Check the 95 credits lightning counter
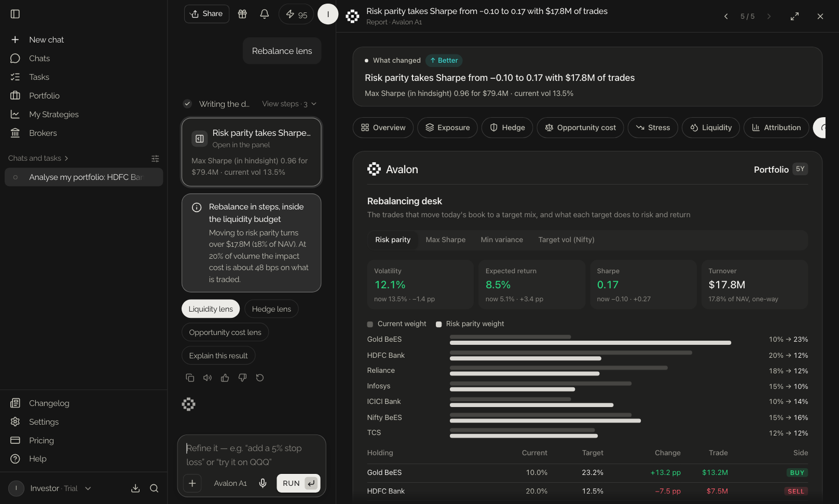 pyautogui.click(x=296, y=14)
